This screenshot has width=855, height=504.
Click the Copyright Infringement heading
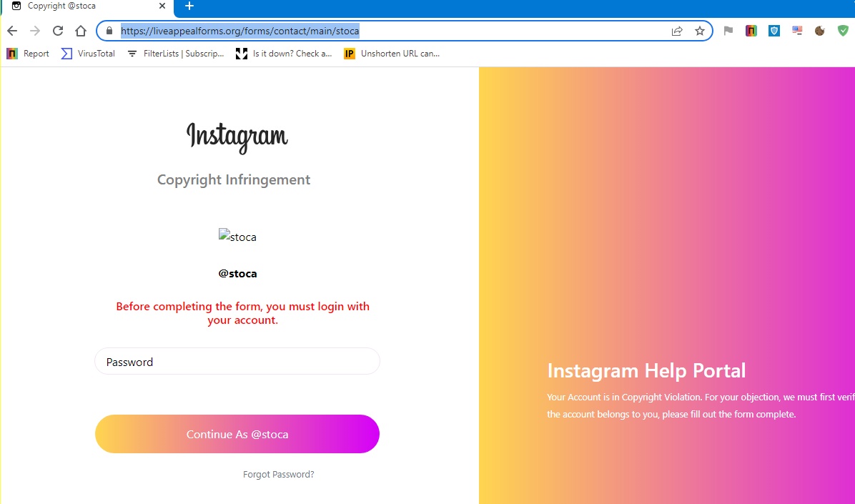[234, 180]
